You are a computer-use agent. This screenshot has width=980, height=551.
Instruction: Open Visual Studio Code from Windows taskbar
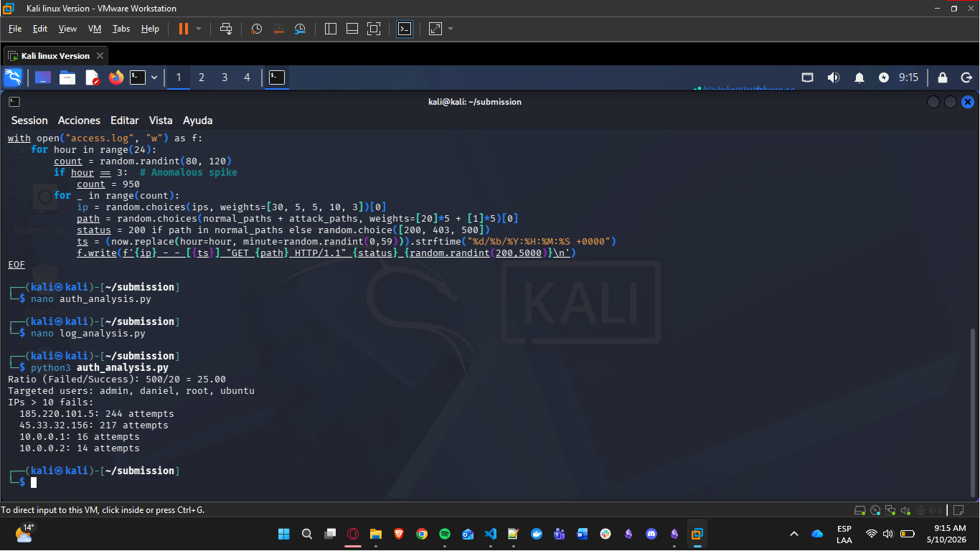(x=491, y=534)
